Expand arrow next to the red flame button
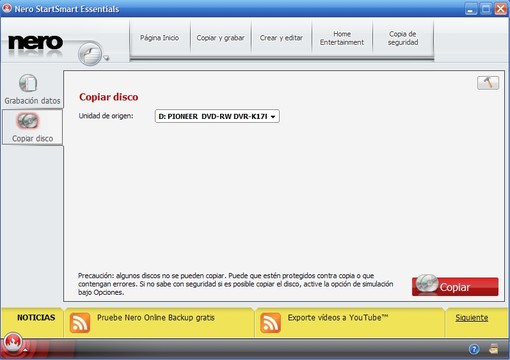 coord(25,350)
